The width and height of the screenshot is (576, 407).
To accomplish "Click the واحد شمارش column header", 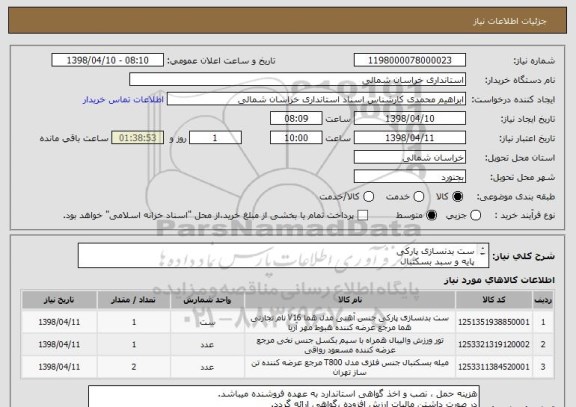I will 207,300.
